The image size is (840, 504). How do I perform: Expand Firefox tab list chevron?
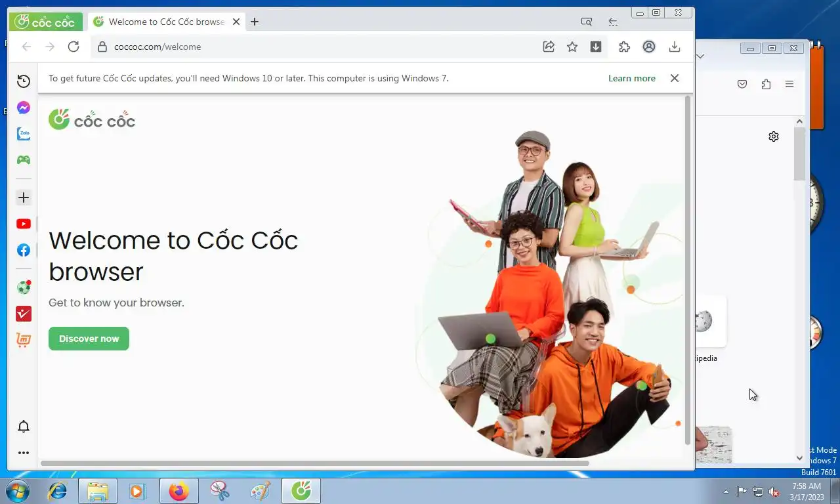point(700,56)
